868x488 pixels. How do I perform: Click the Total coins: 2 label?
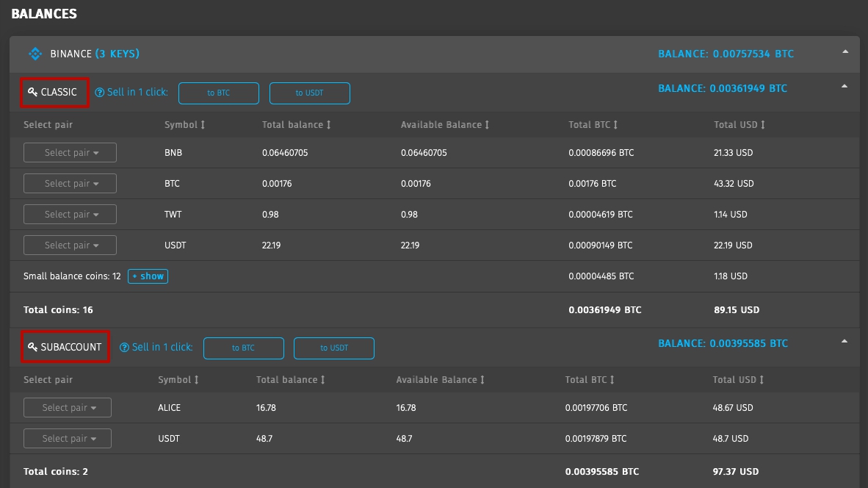click(x=55, y=471)
